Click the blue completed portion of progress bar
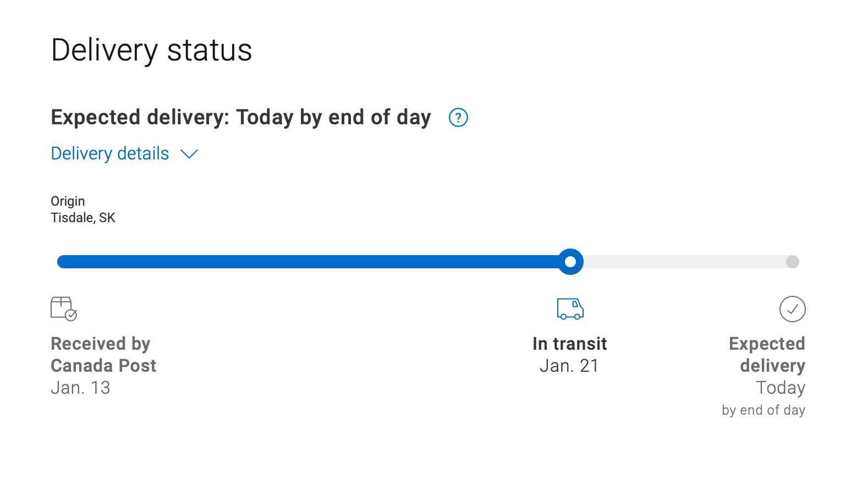 pos(308,262)
